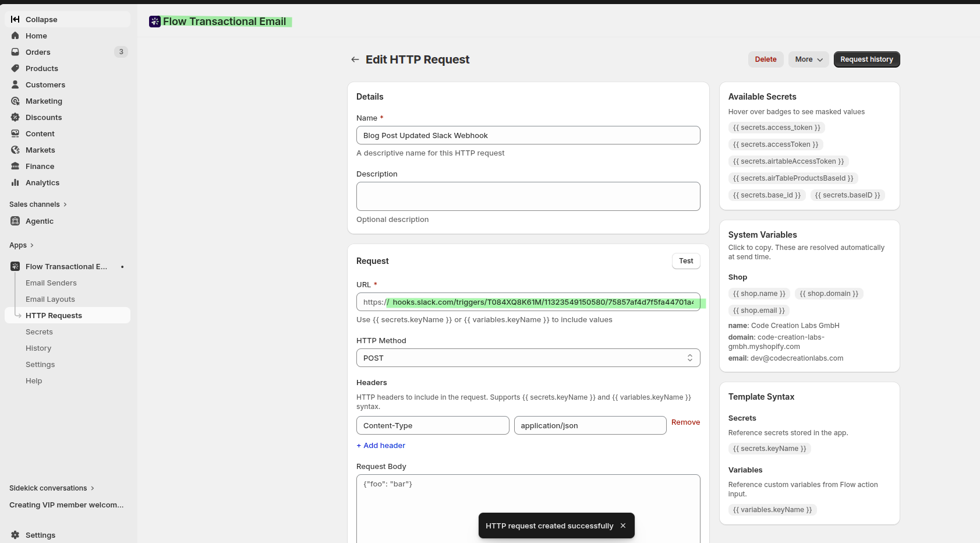
Task: Open Request history
Action: (x=866, y=59)
